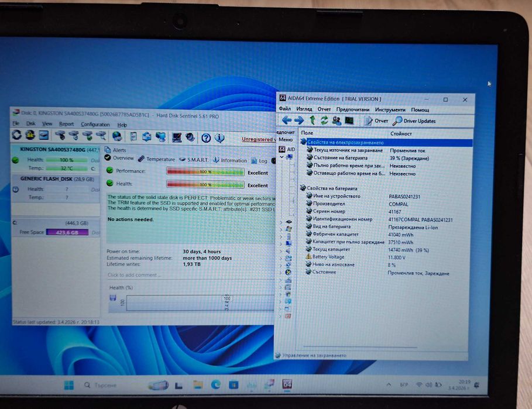Click the blue info icon in Hard Disk Sentinel toolbar
The image size is (532, 409).
point(219,138)
